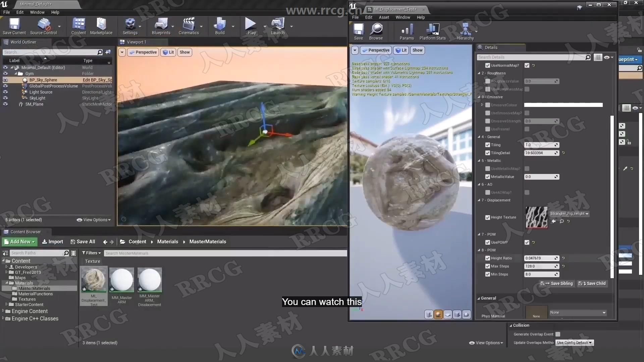Select plane preview shape in material preview
Screen dimensions: 644x362
pyautogui.click(x=447, y=314)
